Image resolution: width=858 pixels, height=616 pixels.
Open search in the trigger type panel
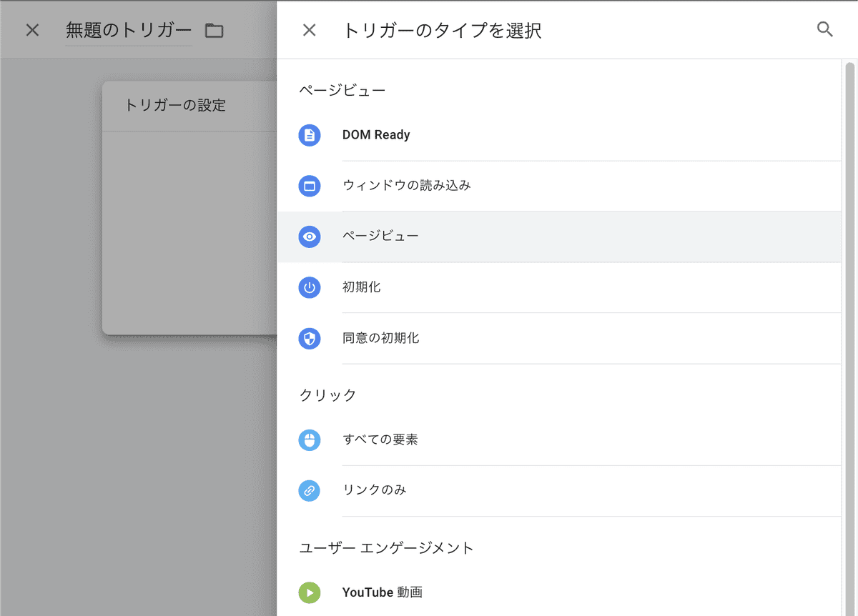(x=824, y=30)
